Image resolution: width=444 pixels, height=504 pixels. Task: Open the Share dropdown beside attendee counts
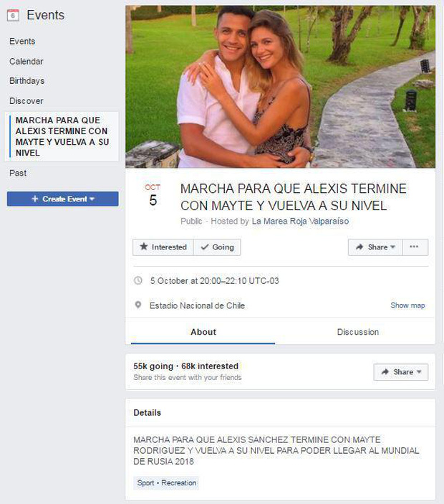click(400, 372)
